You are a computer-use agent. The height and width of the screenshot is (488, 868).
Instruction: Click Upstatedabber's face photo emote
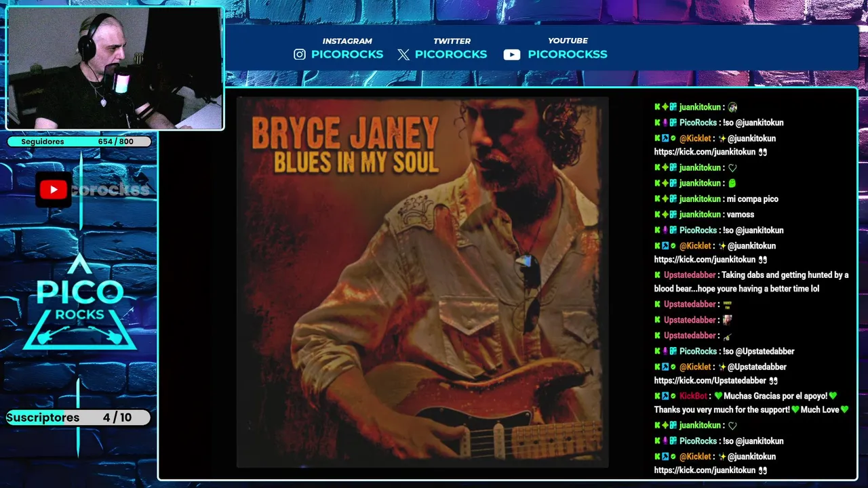(x=728, y=319)
